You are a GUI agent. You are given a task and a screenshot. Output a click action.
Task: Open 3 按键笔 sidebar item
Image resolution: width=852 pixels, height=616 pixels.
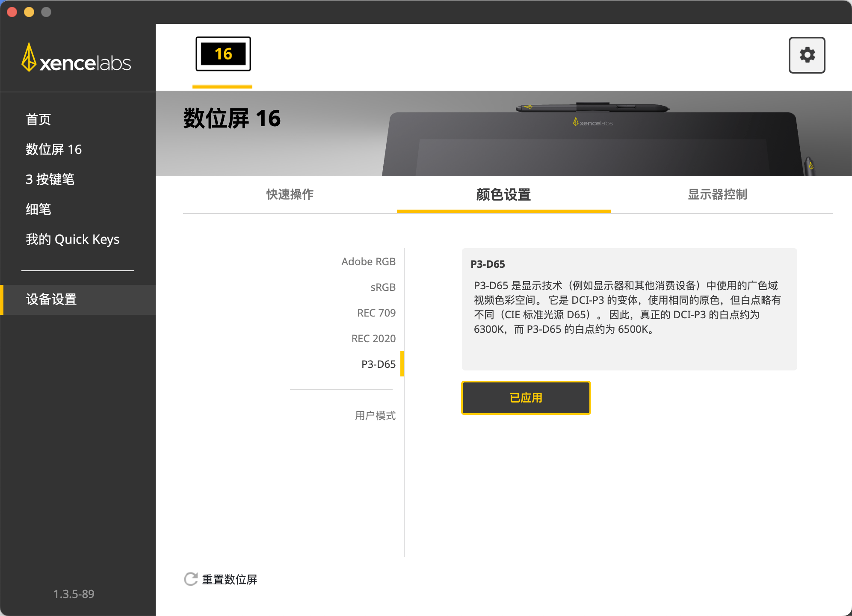pyautogui.click(x=50, y=179)
